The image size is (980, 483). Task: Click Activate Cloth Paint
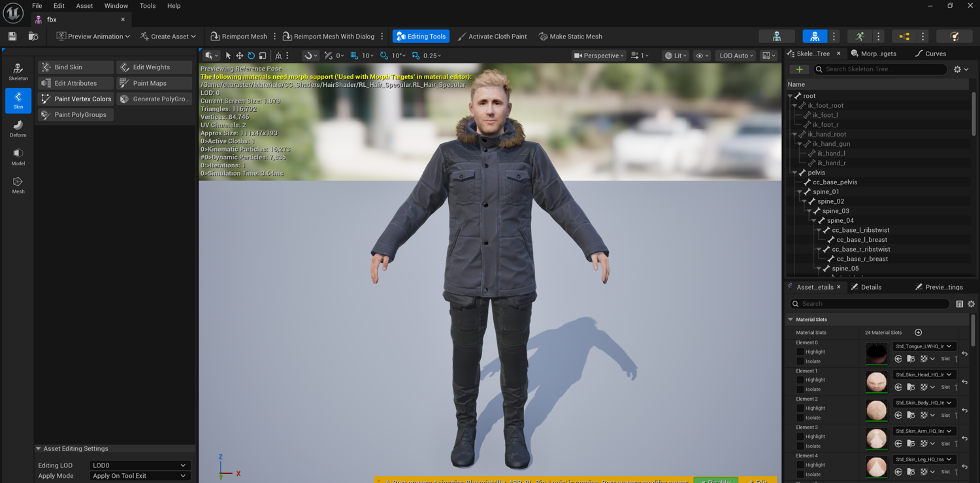coord(492,37)
